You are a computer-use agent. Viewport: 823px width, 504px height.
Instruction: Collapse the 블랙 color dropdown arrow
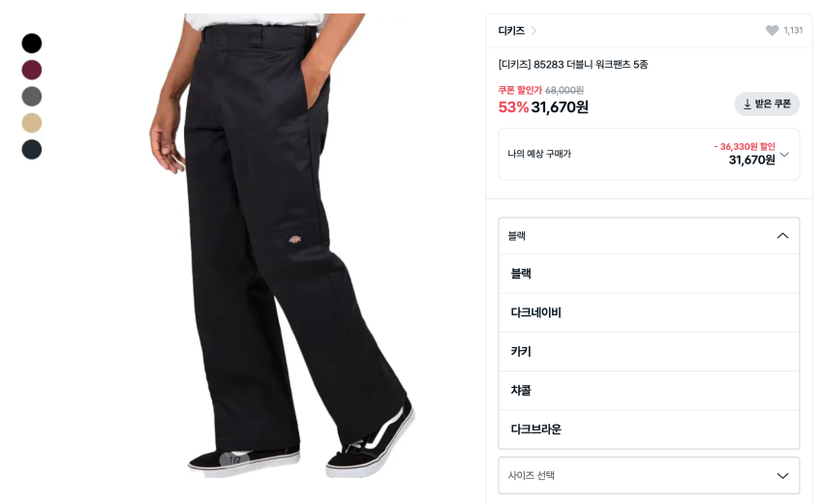tap(782, 235)
